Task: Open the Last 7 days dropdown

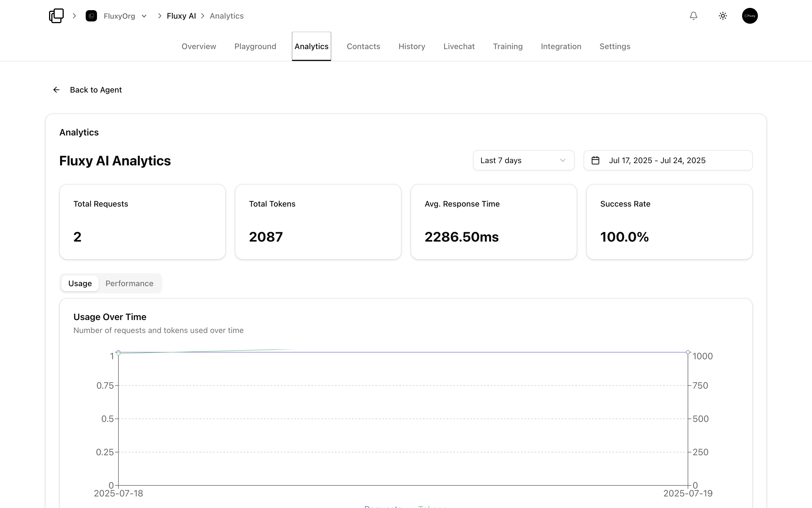Action: pyautogui.click(x=524, y=160)
